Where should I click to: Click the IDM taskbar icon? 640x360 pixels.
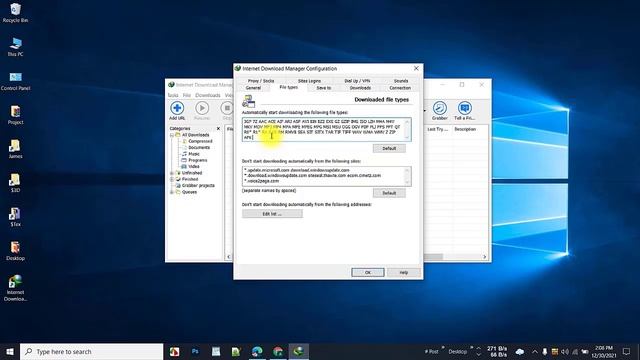299,351
